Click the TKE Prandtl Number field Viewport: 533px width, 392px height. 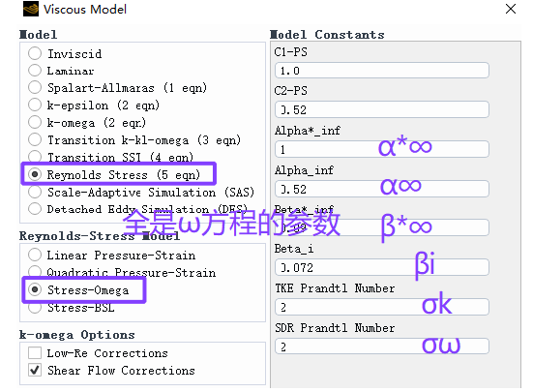(382, 307)
